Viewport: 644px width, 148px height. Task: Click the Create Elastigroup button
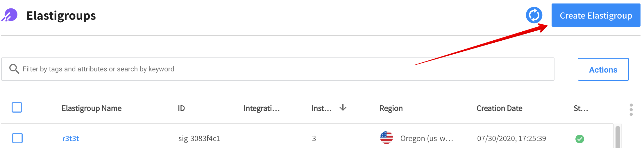[596, 15]
